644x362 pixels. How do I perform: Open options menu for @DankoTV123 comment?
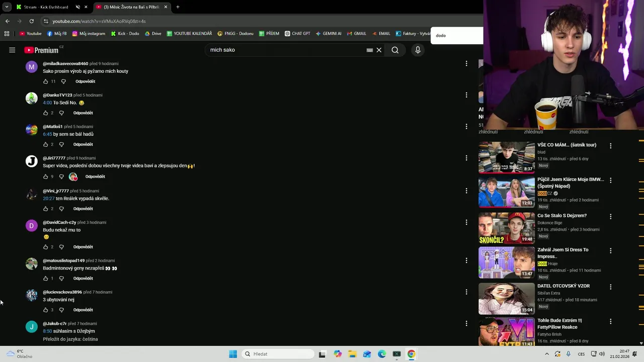coord(466,95)
